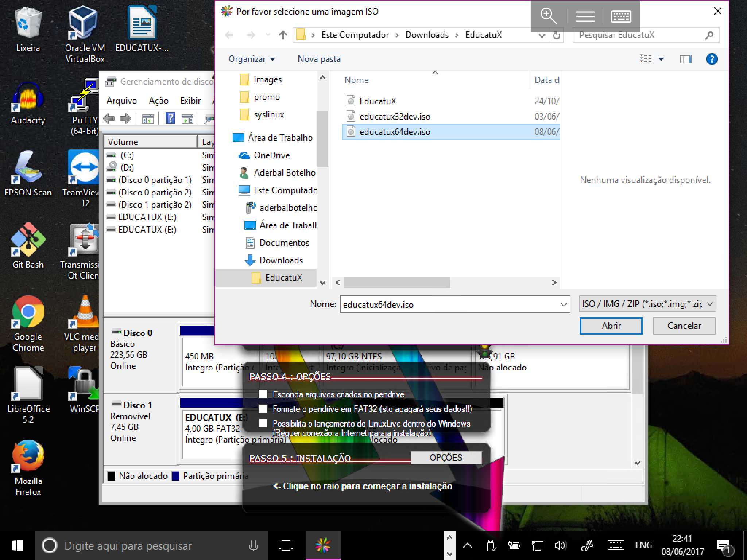Open the Mozilla Firefox desktop shortcut
Image resolution: width=747 pixels, height=560 pixels.
coord(28,468)
